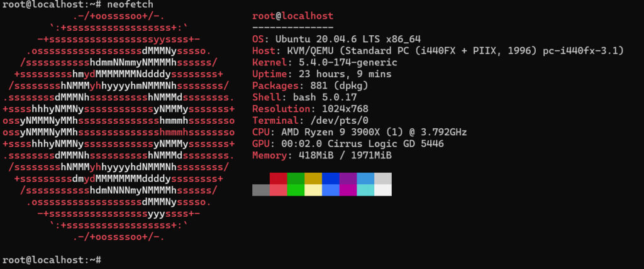Click the Resolution 1024x768 line
This screenshot has width=644, height=269.
click(x=310, y=109)
